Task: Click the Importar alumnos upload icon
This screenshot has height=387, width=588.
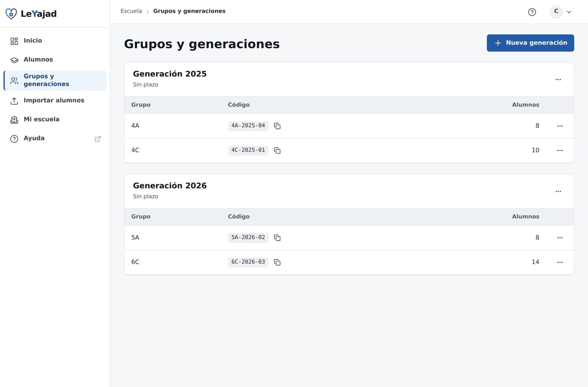Action: (x=14, y=101)
